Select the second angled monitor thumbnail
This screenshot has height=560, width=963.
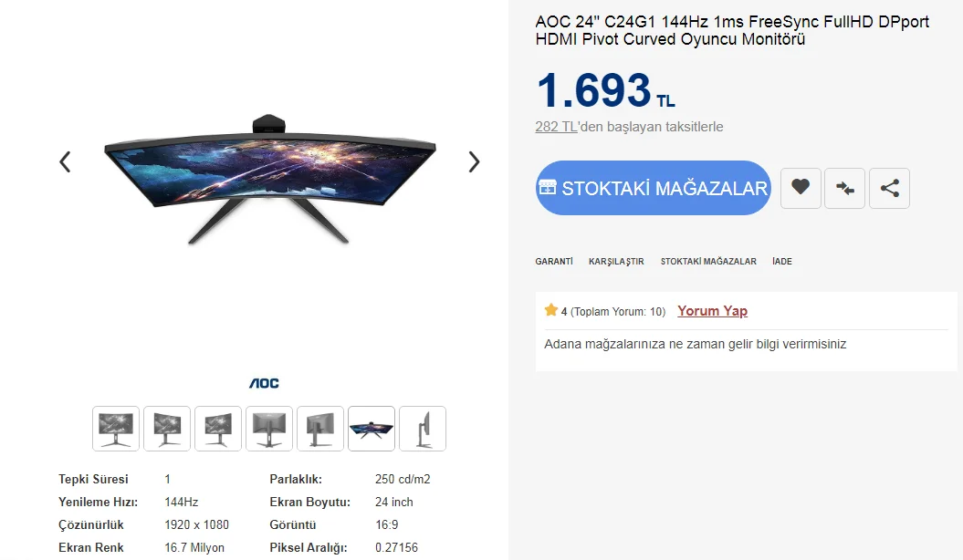(167, 429)
